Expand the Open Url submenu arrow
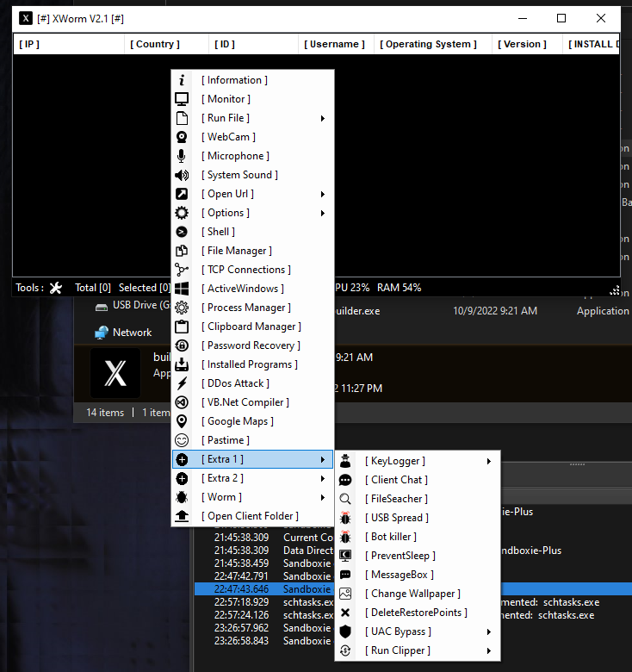 pos(323,194)
